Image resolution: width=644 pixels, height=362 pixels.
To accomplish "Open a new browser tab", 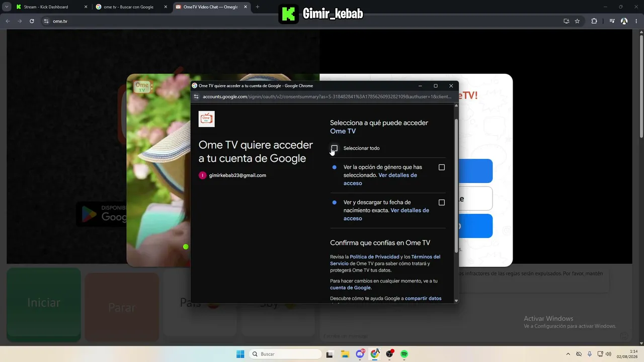I will tap(258, 7).
